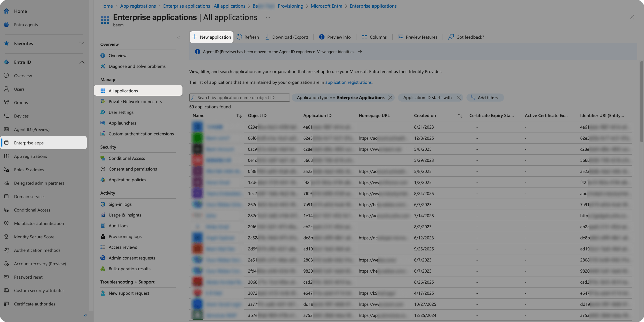
Task: Open Delegated admin partners
Action: coord(39,183)
